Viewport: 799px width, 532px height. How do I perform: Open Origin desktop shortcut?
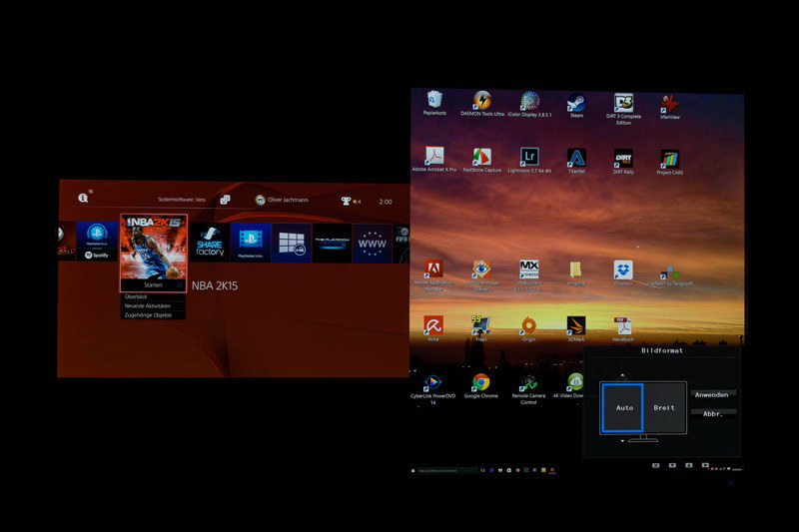[528, 328]
